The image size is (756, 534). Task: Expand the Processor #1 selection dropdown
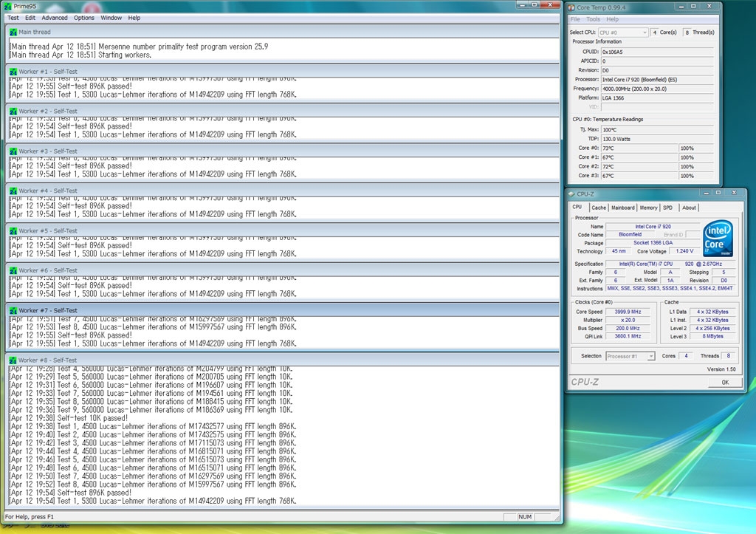(630, 356)
